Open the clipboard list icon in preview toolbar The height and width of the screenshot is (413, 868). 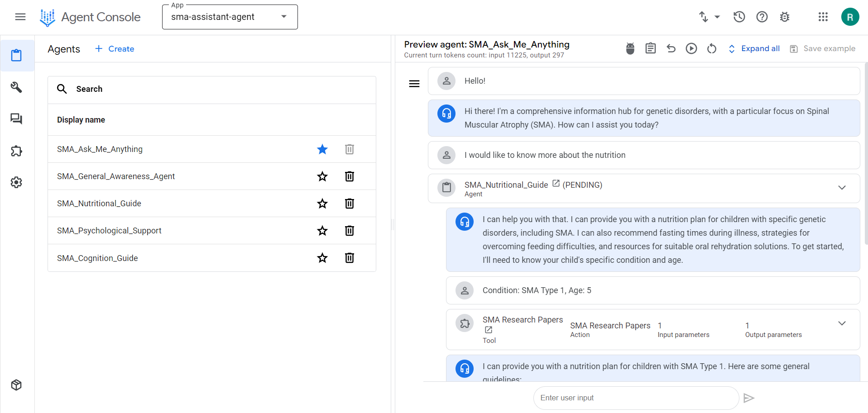pos(651,48)
